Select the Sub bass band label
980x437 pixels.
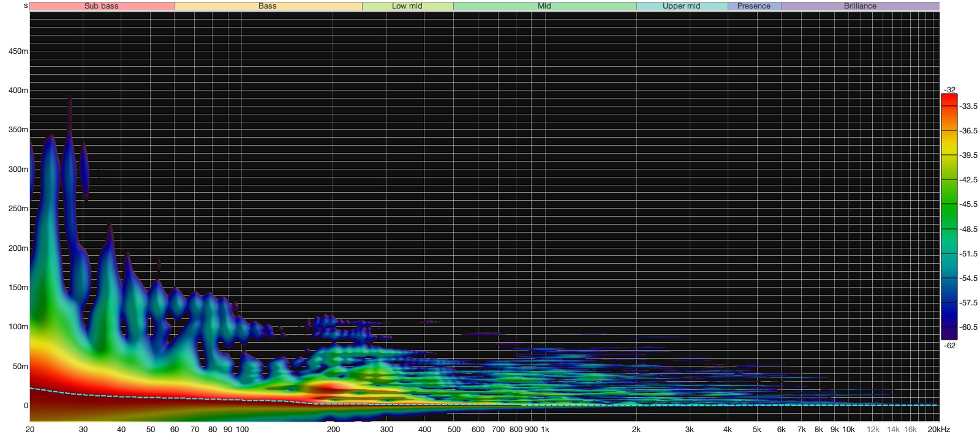tap(102, 6)
